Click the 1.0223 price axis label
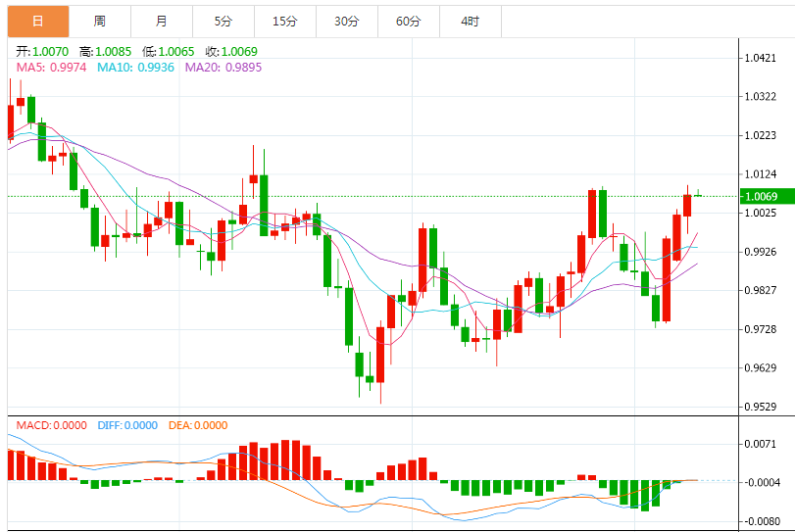This screenshot has height=532, width=795. [x=760, y=135]
